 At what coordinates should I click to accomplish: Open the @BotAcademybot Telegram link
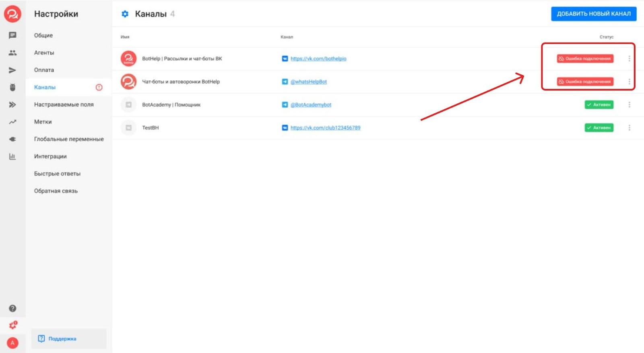[x=311, y=105]
